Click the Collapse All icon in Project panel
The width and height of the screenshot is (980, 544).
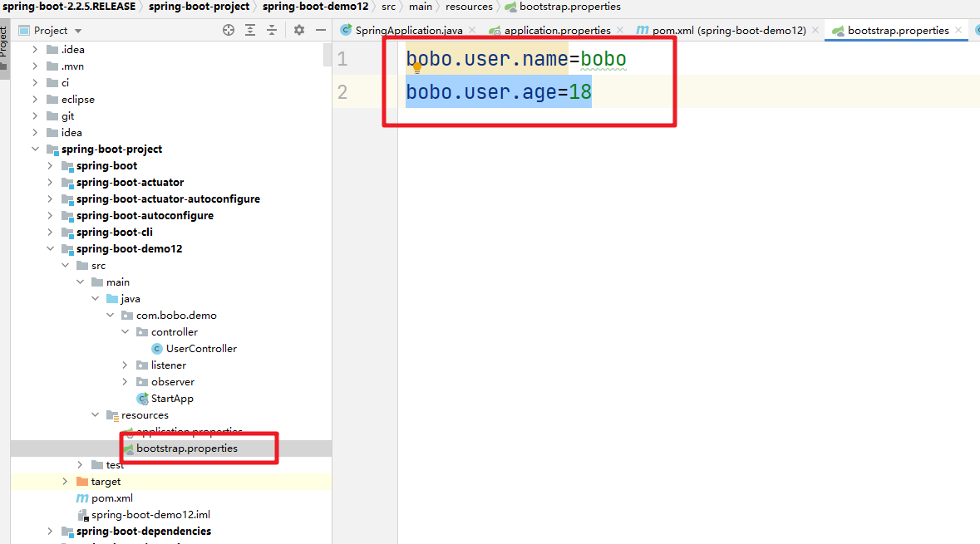pos(272,30)
